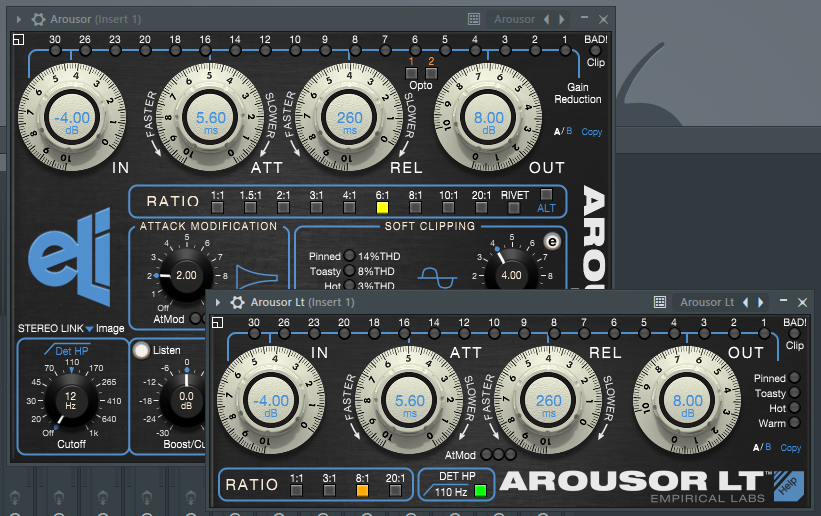Click the resize icon in Arousor corner
Screen dimensions: 821x516
[x=18, y=39]
